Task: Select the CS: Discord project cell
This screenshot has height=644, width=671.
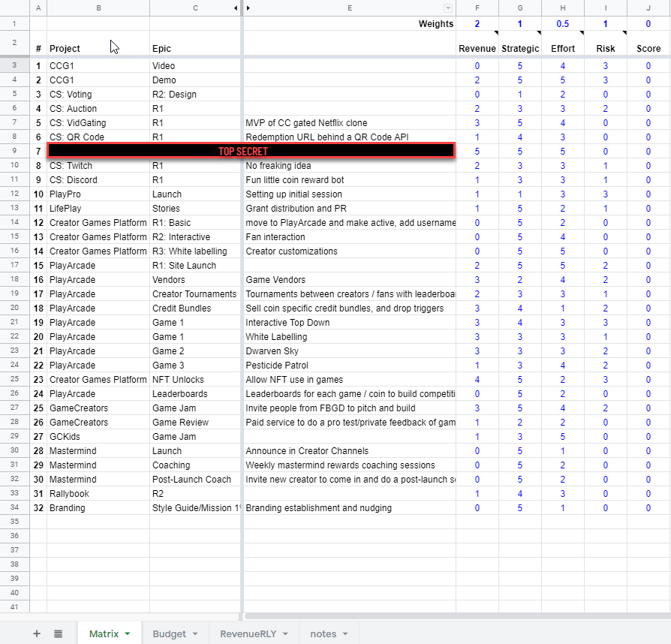Action: (98, 179)
